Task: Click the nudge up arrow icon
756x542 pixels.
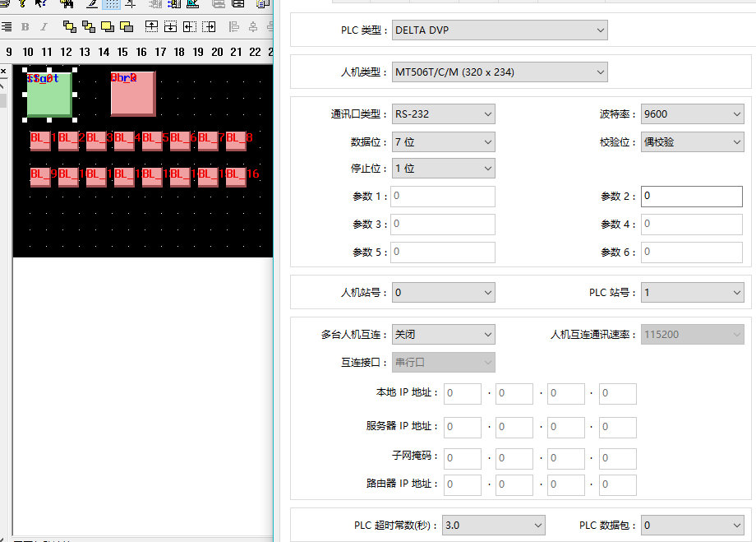Action: (151, 27)
